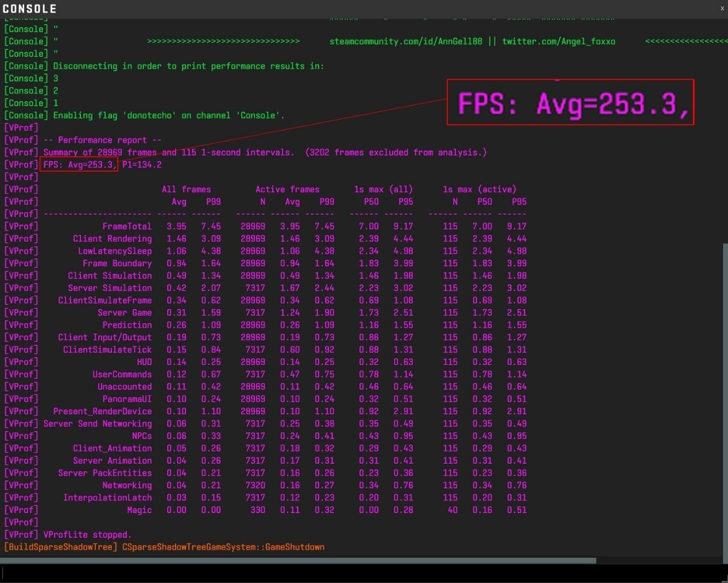Click the enlarged FPS Avg=253.3 callout box
The image size is (728, 583).
570,103
